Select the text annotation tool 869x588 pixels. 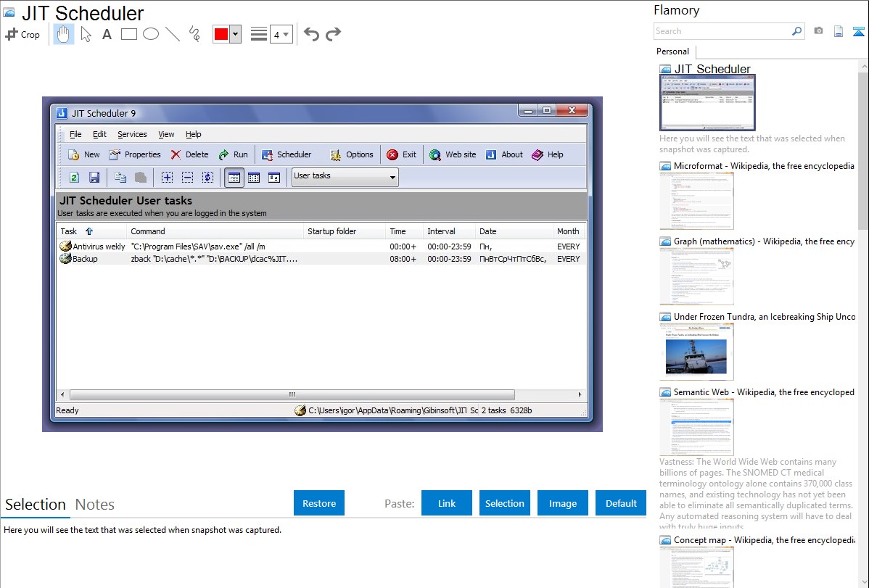pos(107,34)
